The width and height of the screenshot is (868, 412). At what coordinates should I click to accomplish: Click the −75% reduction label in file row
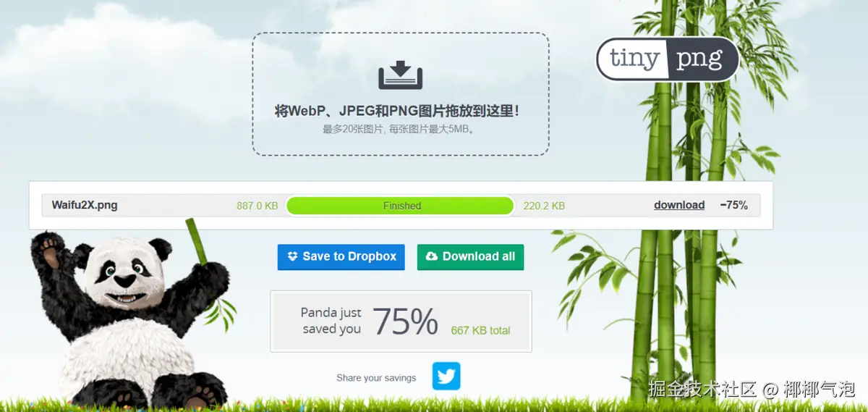coord(733,205)
